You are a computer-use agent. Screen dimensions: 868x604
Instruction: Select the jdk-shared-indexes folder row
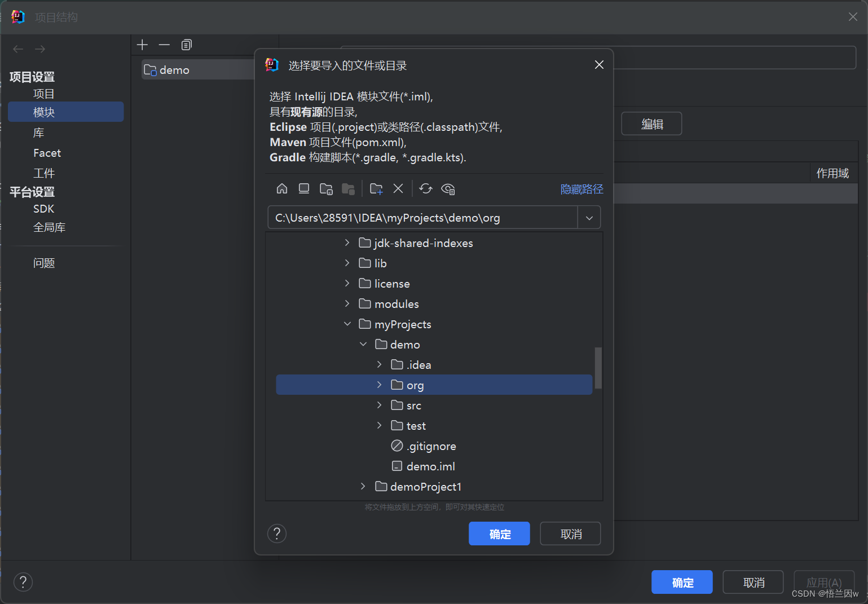point(434,243)
